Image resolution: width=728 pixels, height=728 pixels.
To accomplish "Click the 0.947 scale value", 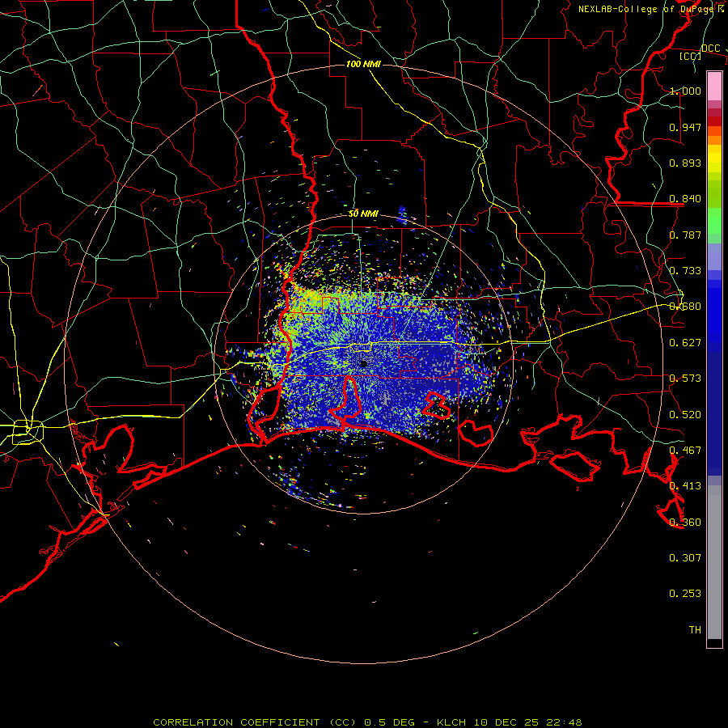I will pos(685,127).
